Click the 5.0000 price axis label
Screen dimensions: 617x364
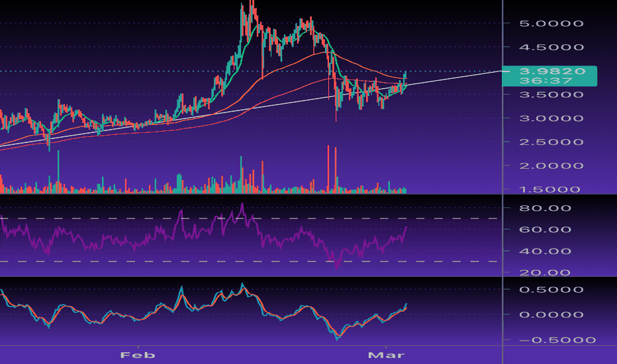click(551, 24)
